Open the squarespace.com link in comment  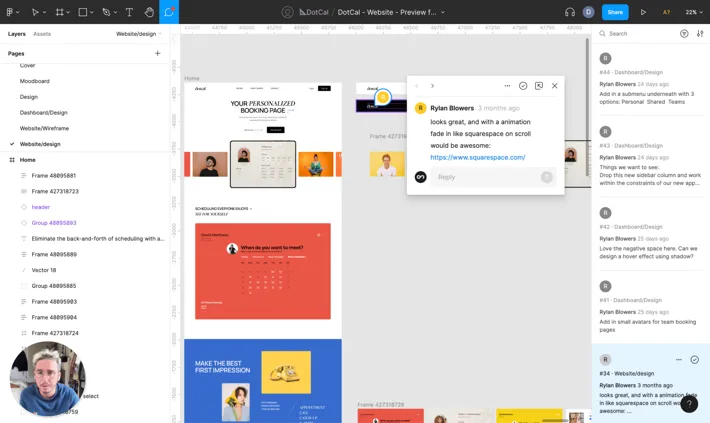[477, 157]
